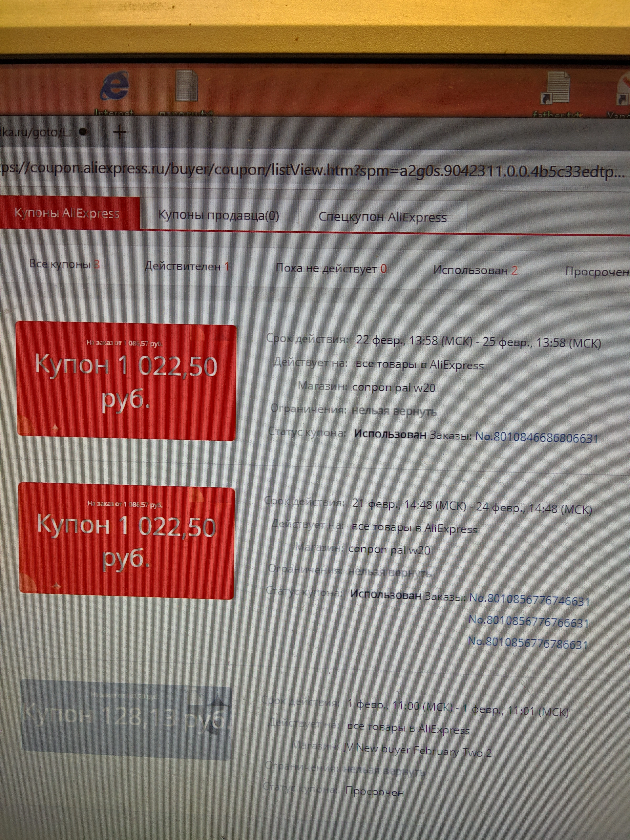This screenshot has width=630, height=840.
Task: Click the 'Просрочен' status of the 128,13 coupon
Action: point(374,791)
